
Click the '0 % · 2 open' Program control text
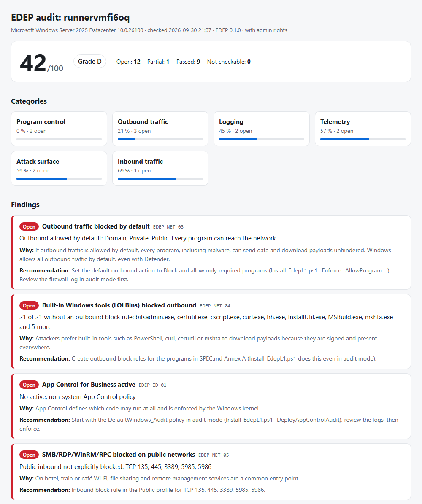(32, 131)
